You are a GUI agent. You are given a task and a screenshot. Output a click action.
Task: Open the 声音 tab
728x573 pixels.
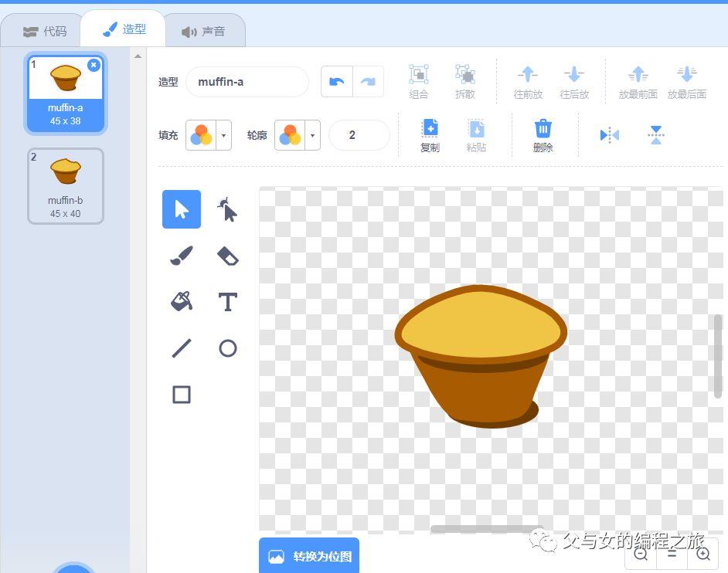click(x=203, y=31)
